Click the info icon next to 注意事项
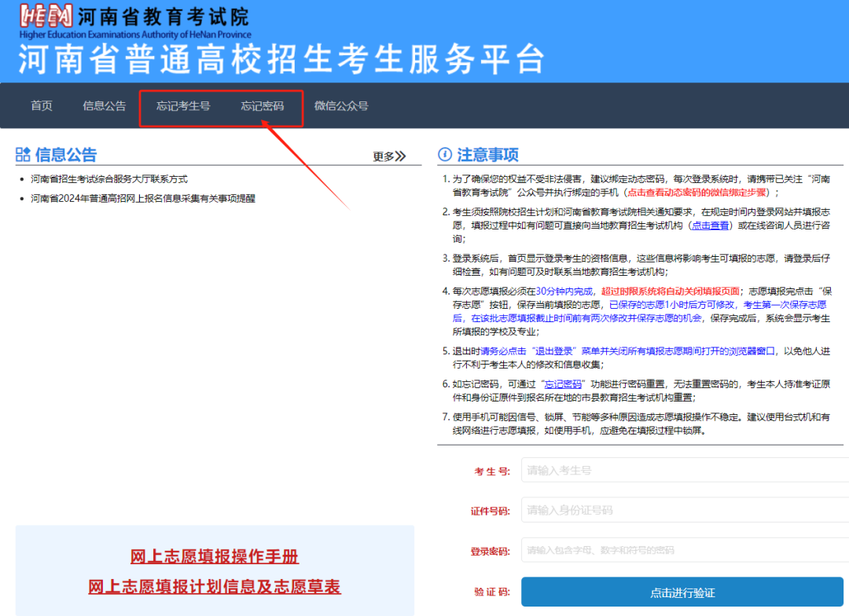Viewport: 849px width, 616px height. coord(443,154)
